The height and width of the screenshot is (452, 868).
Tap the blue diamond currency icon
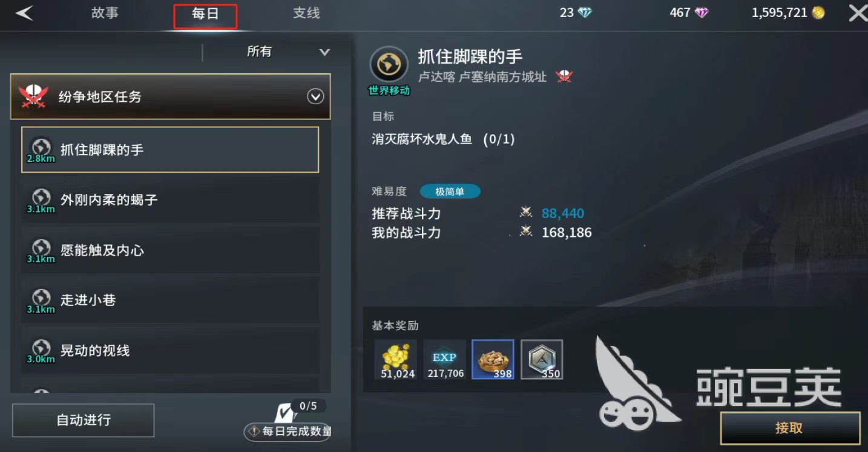pos(585,13)
